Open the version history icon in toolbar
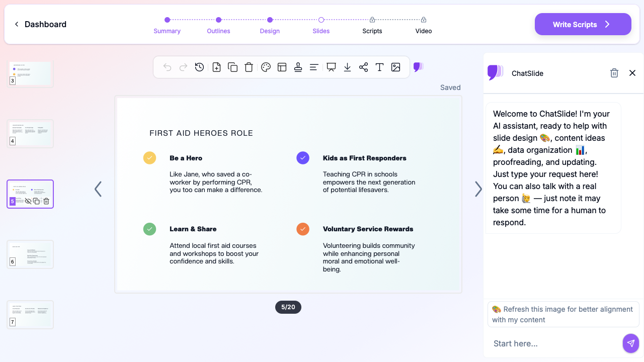The image size is (644, 362). point(200,67)
